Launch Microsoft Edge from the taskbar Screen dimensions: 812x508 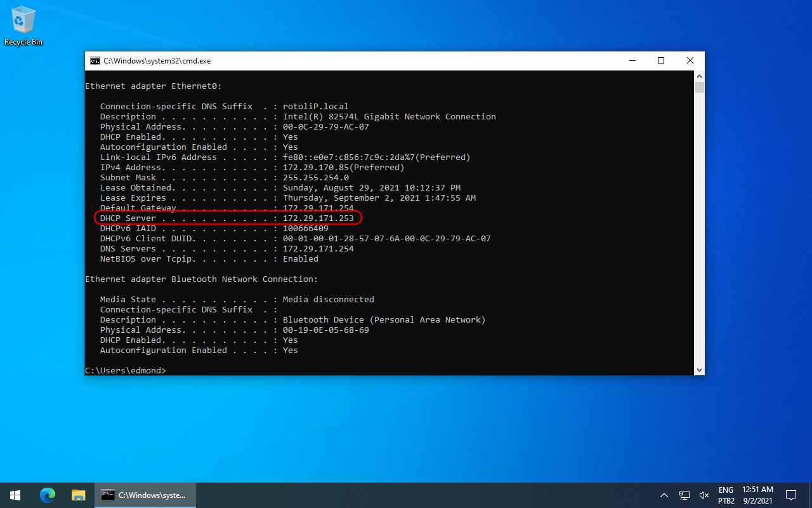click(48, 495)
